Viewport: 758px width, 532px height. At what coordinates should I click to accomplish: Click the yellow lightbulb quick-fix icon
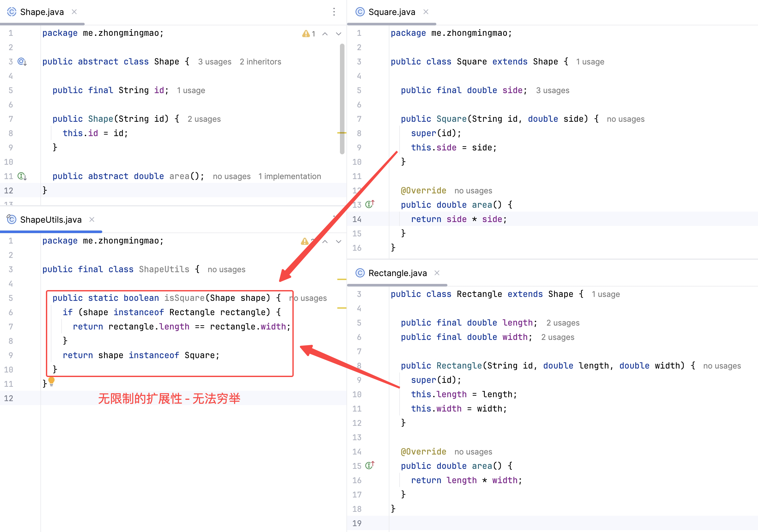coord(51,382)
